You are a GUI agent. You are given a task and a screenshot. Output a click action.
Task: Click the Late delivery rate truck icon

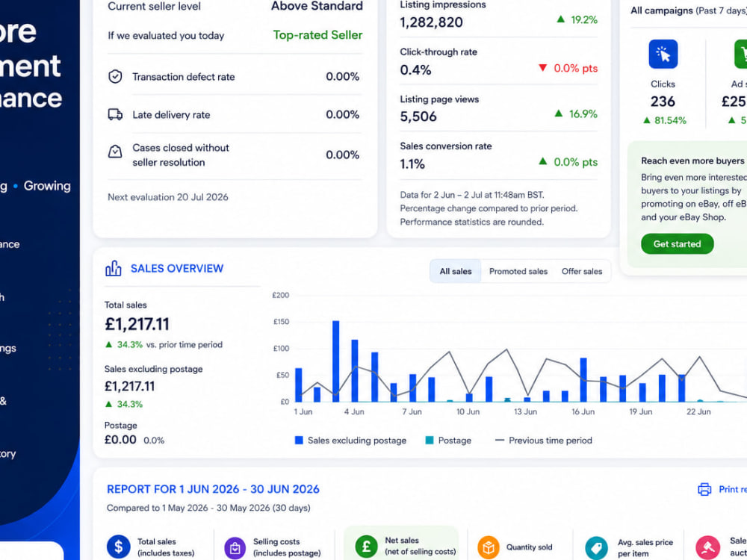[115, 114]
